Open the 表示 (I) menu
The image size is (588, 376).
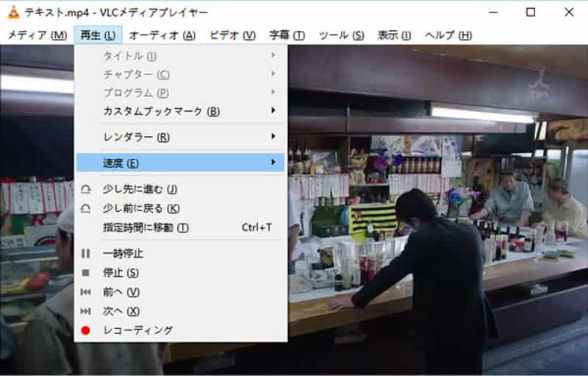394,35
